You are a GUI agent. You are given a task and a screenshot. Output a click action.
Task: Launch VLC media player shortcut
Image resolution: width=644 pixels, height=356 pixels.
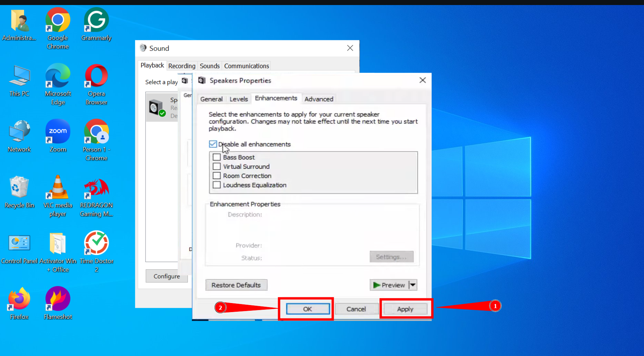tap(58, 196)
